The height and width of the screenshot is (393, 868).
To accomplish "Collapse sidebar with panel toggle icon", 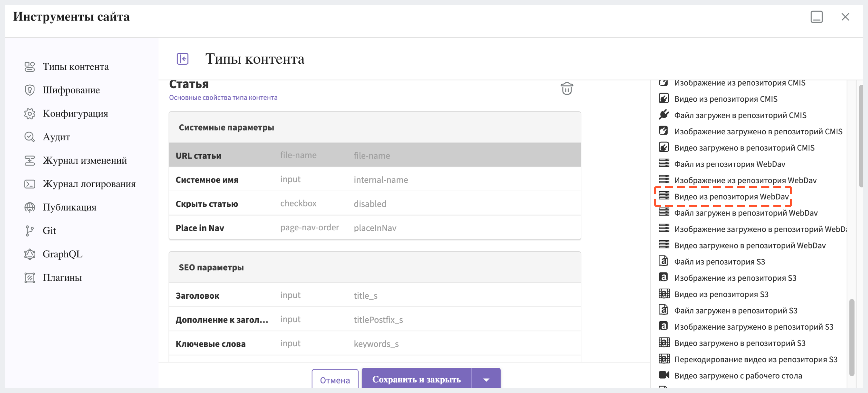I will pos(183,59).
